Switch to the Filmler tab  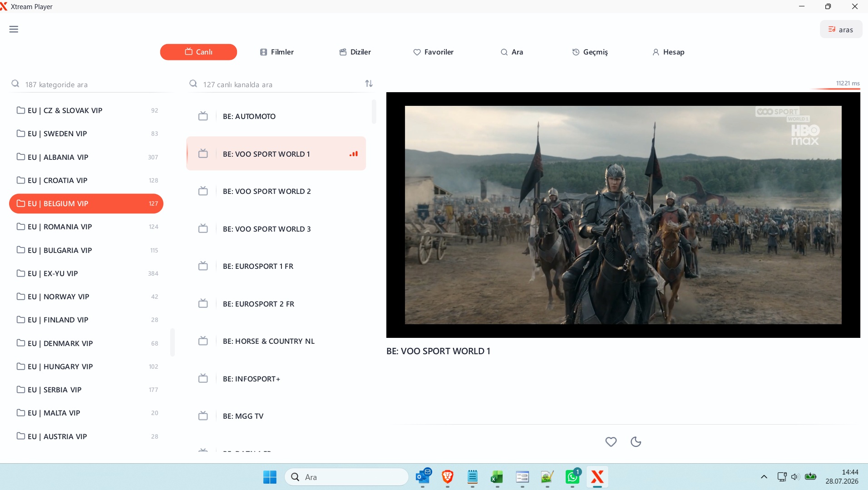pos(277,52)
